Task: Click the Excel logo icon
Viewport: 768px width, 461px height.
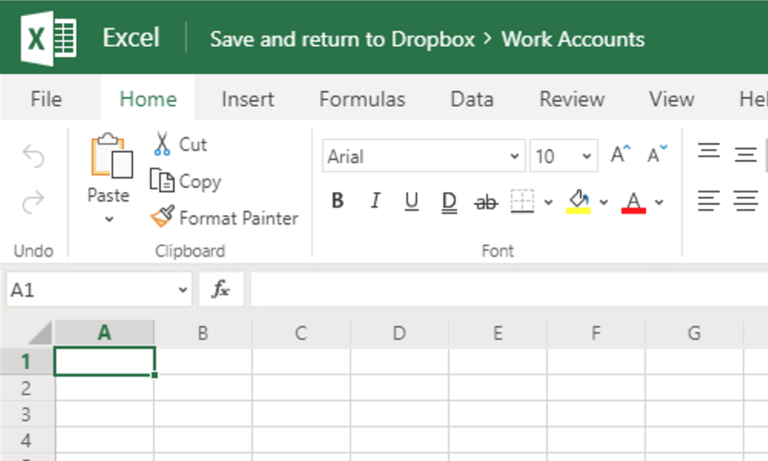Action: click(x=48, y=38)
